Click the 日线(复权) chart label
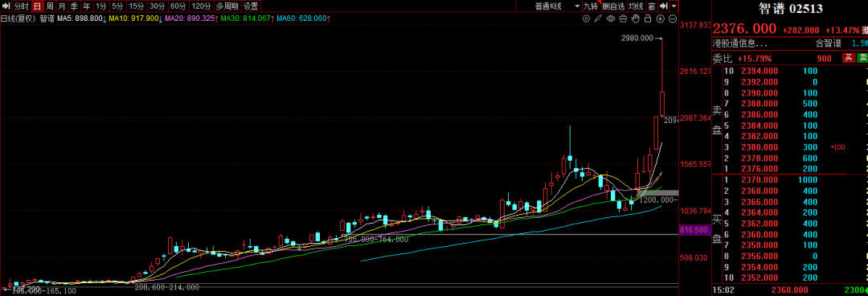The image size is (868, 296). (18, 18)
